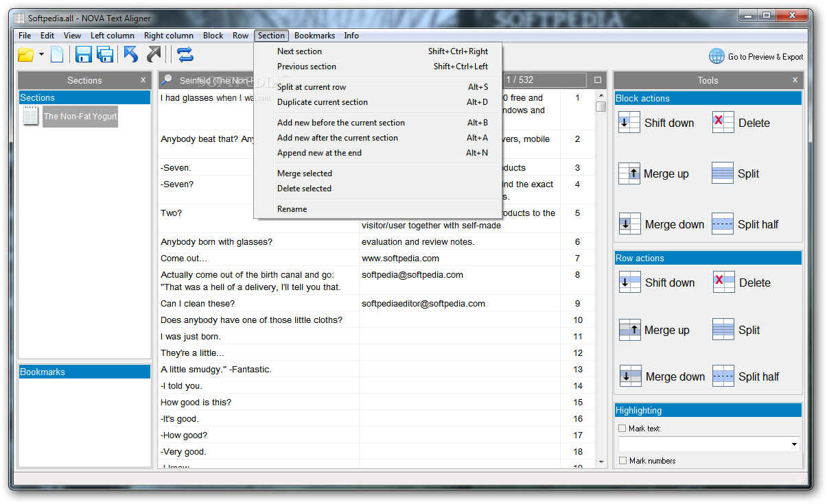The image size is (827, 504).
Task: Open the Bookmarks menu
Action: 314,36
